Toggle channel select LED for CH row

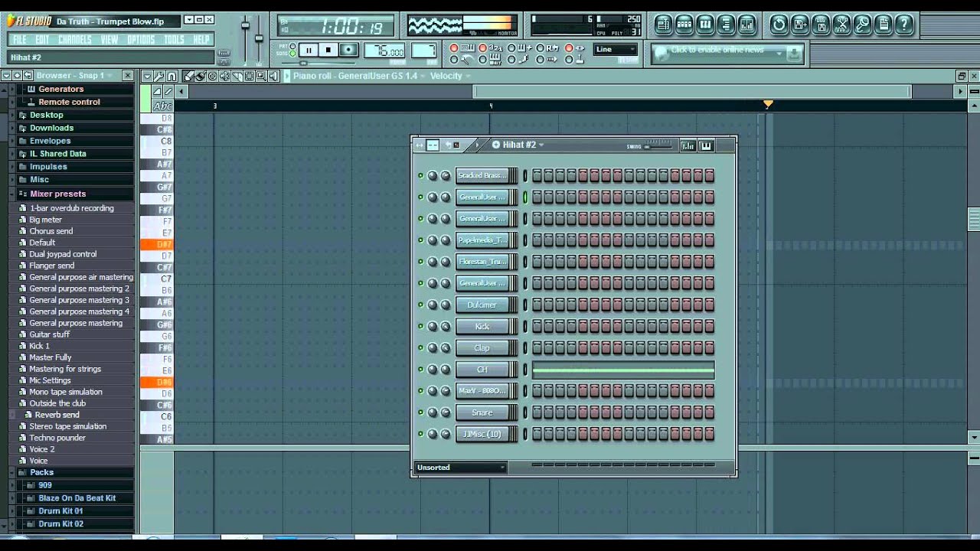click(x=525, y=370)
